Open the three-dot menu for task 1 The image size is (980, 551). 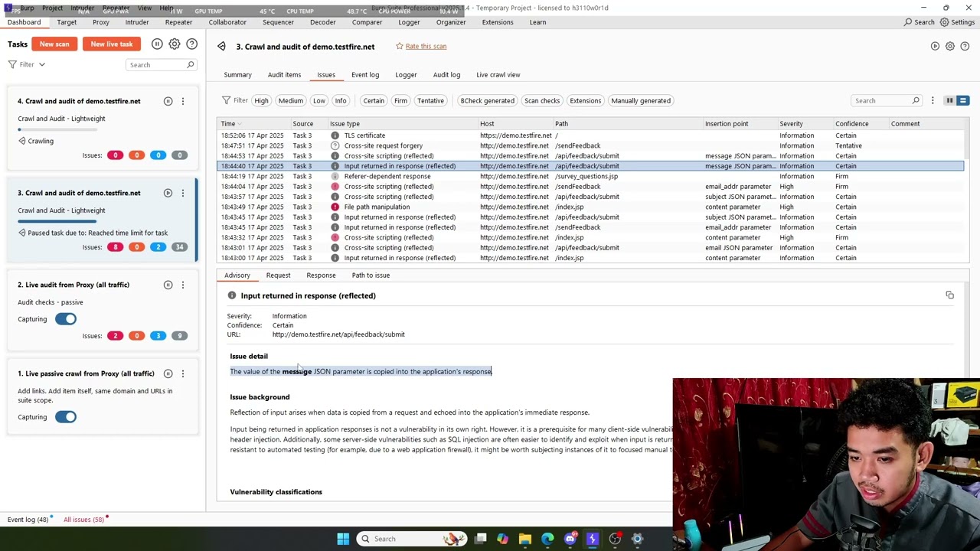click(182, 373)
